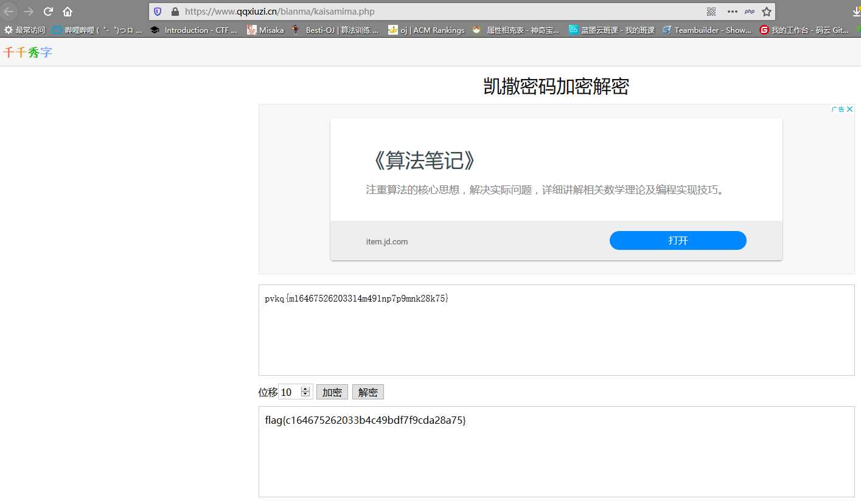Image resolution: width=861 pixels, height=504 pixels.
Task: Open the QR code generator icon
Action: tap(711, 11)
